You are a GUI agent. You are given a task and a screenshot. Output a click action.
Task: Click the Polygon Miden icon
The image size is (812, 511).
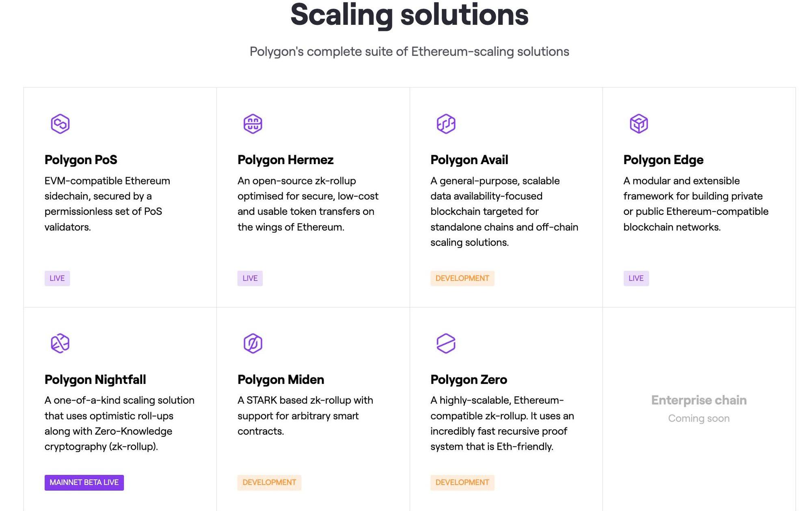pos(253,343)
